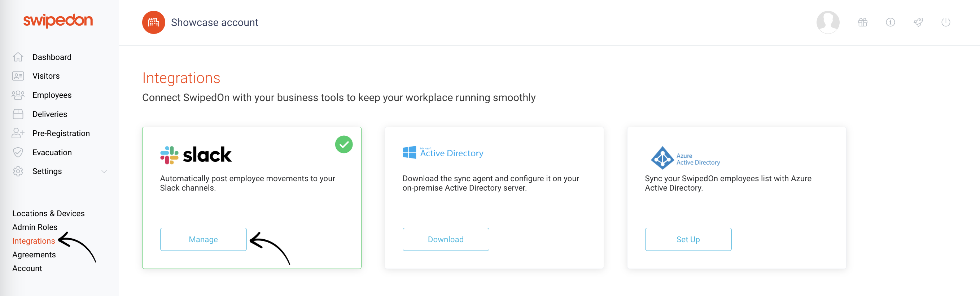
Task: Open the gift rewards icon
Action: pyautogui.click(x=862, y=22)
